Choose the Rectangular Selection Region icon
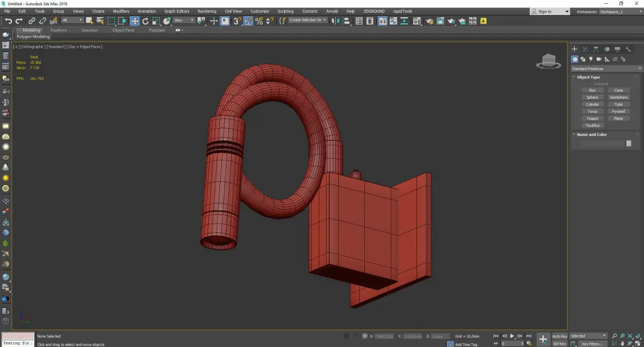 coord(111,21)
